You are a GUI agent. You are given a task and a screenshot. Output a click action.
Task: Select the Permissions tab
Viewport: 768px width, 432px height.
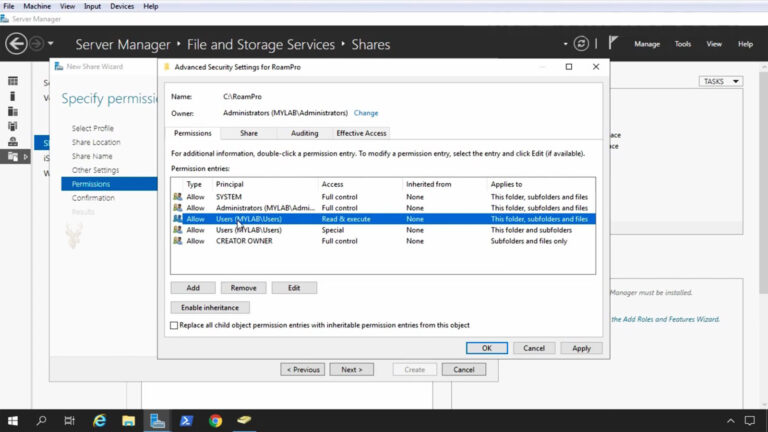coord(192,133)
